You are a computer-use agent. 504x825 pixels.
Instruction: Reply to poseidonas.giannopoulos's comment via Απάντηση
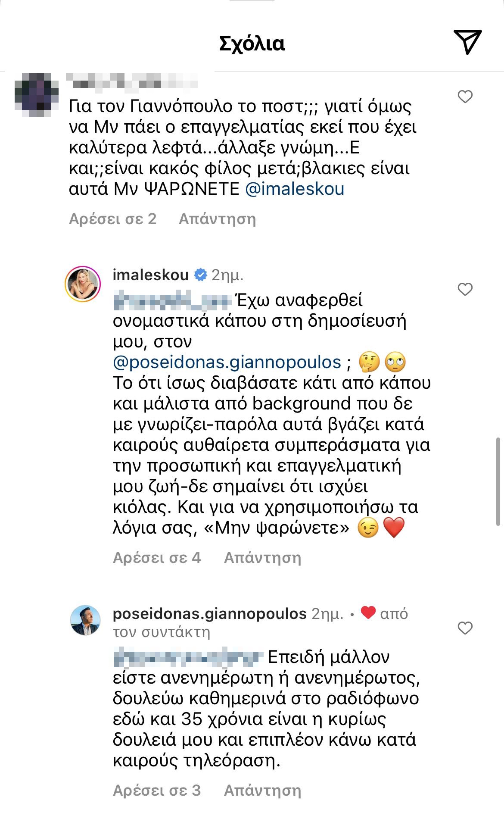click(263, 791)
